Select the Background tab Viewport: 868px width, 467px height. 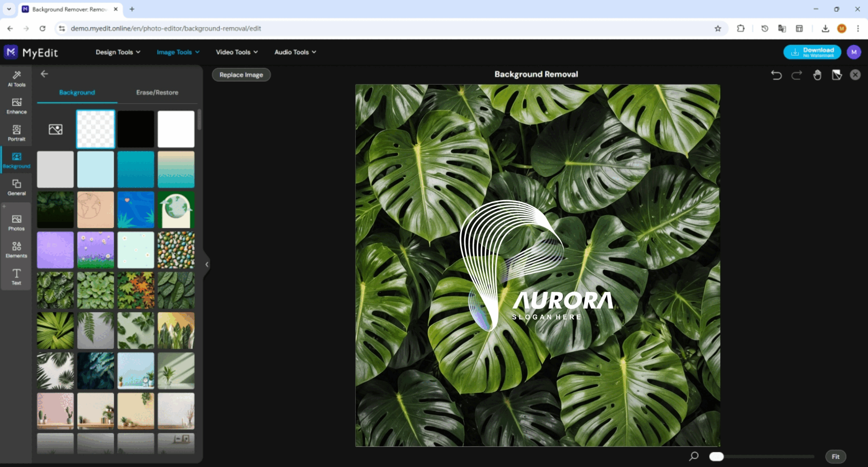pos(77,92)
